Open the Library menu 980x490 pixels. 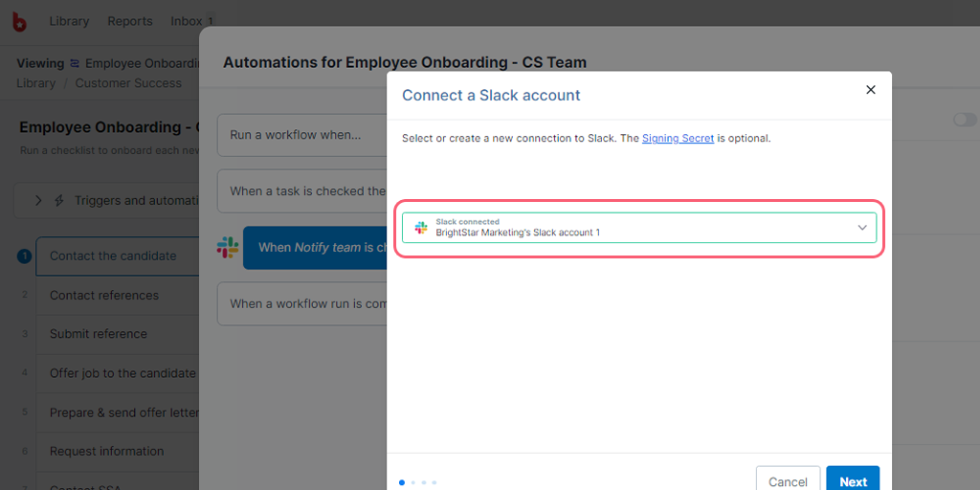click(x=69, y=21)
